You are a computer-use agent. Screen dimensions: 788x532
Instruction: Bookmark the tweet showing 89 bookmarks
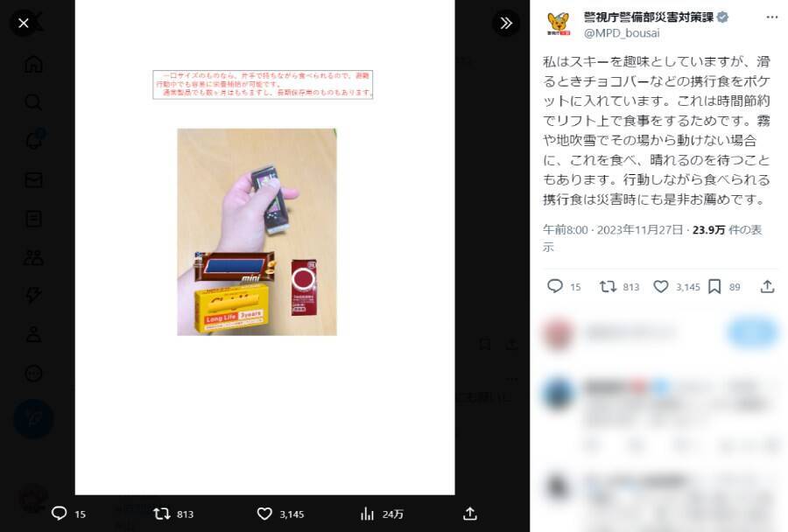coord(714,286)
